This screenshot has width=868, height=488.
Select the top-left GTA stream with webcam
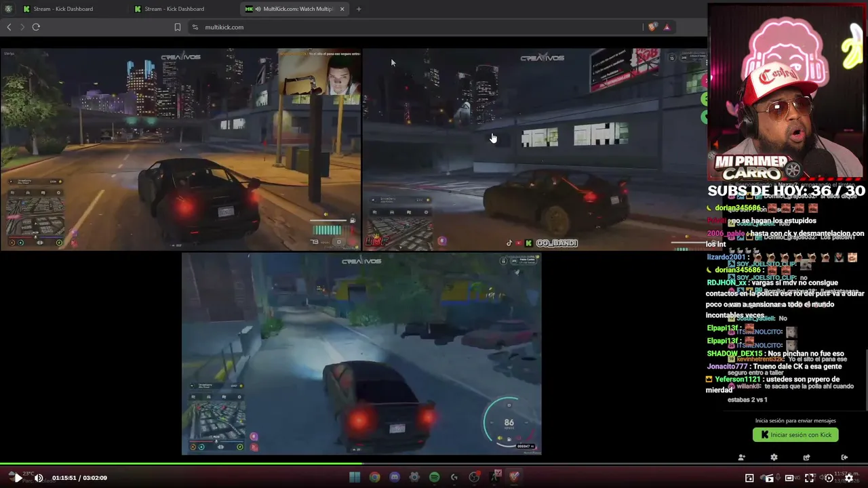pyautogui.click(x=180, y=149)
